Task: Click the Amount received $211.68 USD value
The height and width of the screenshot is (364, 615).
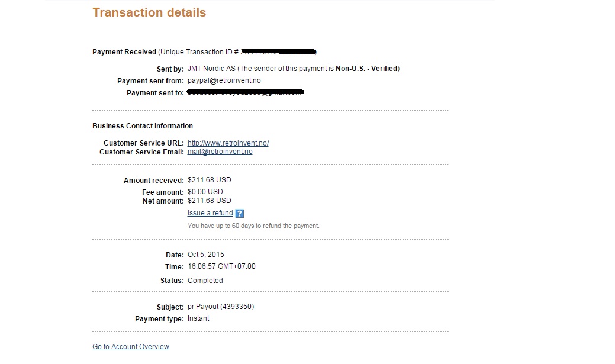Action: [209, 180]
